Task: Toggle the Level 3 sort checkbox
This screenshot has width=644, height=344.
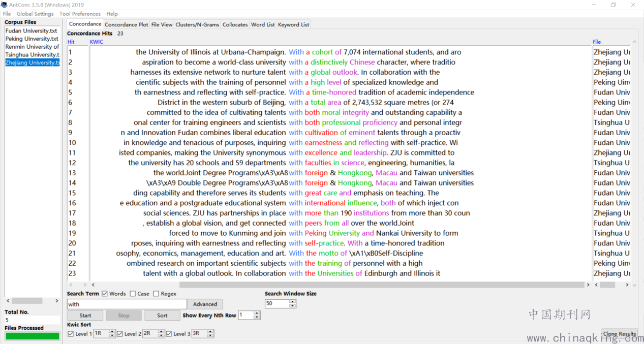Action: (x=169, y=334)
